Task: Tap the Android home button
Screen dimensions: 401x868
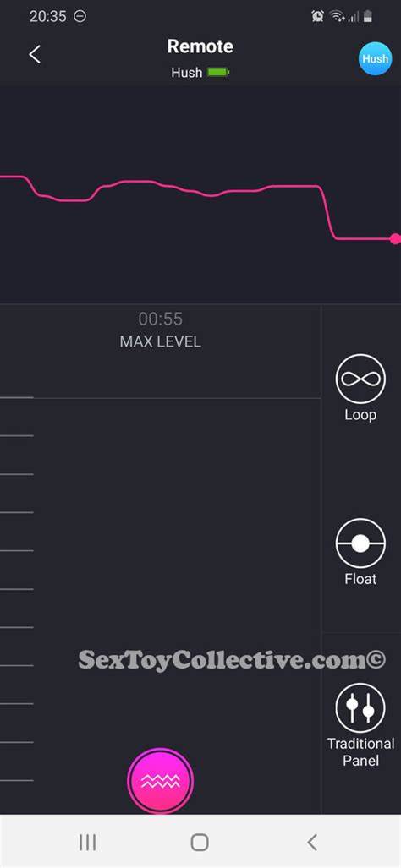Action: 200,843
